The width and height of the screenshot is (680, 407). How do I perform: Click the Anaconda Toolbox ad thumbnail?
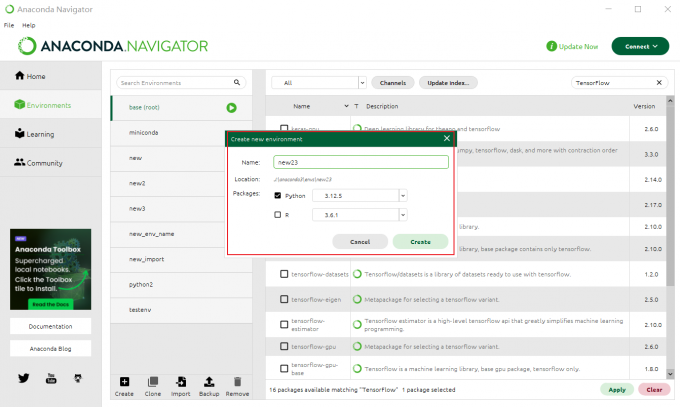(x=50, y=269)
